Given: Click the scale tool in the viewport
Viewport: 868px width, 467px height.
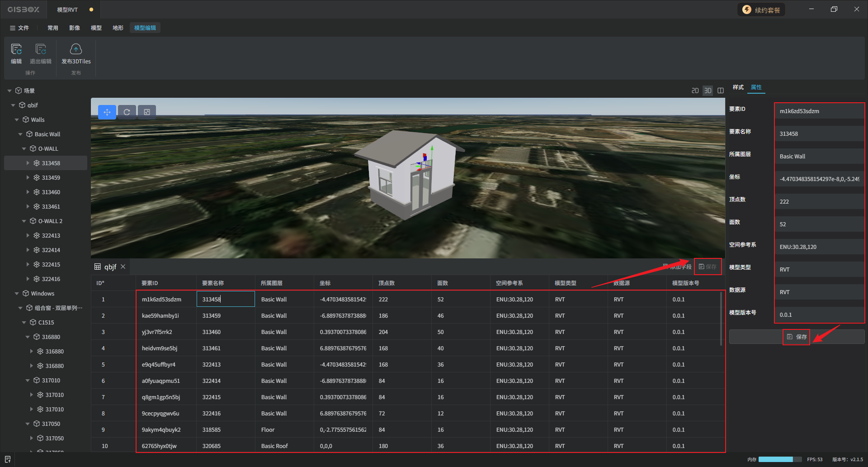Looking at the screenshot, I should coord(147,112).
